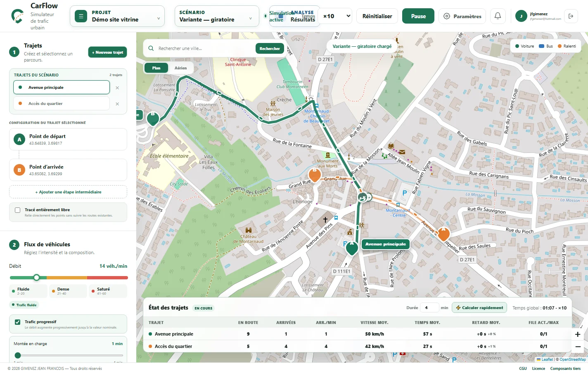This screenshot has height=374, width=588.
Task: Click the CarFlow logo icon
Action: [x=17, y=16]
